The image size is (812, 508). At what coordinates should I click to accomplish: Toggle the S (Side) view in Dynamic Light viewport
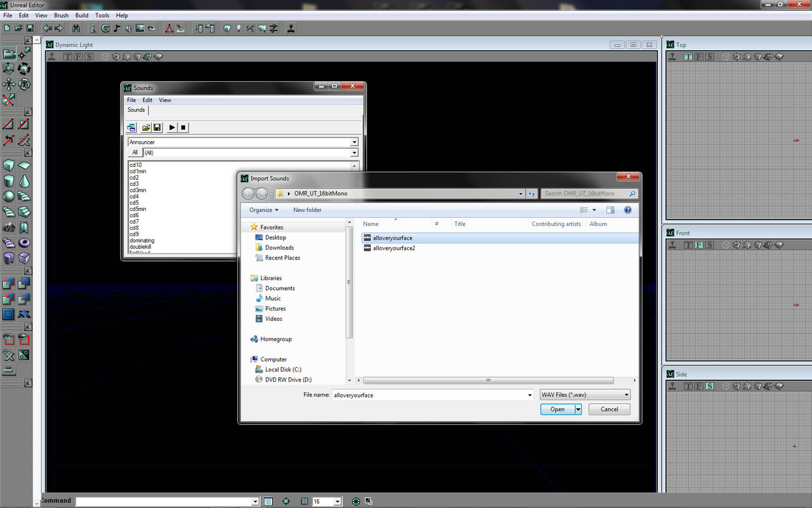(x=89, y=57)
